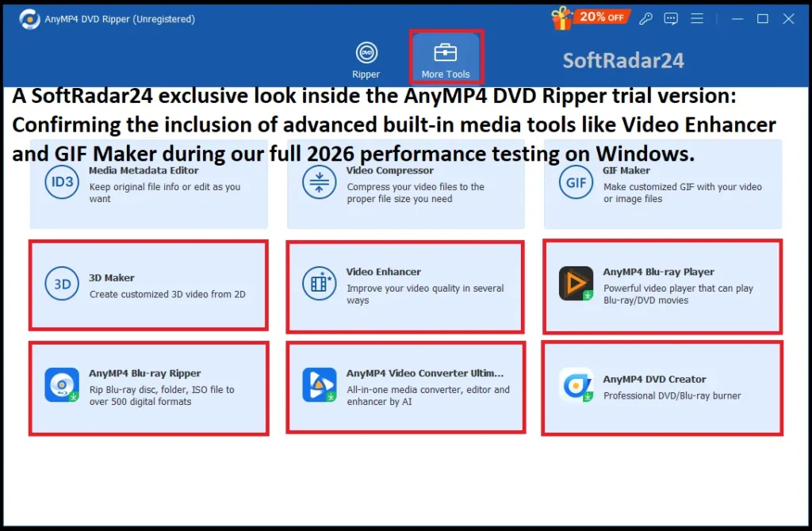Open the Media Metadata Editor ID3 icon

coord(62,182)
